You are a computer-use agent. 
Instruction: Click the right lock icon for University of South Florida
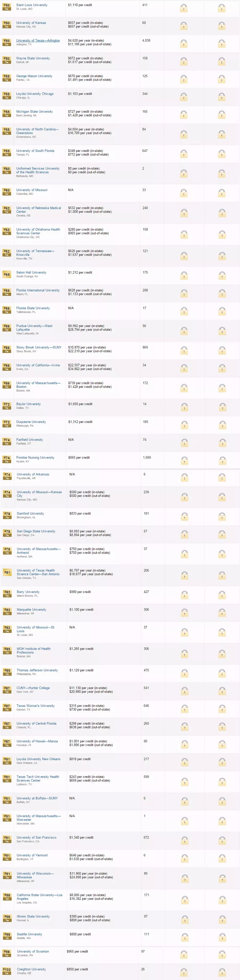tap(222, 154)
